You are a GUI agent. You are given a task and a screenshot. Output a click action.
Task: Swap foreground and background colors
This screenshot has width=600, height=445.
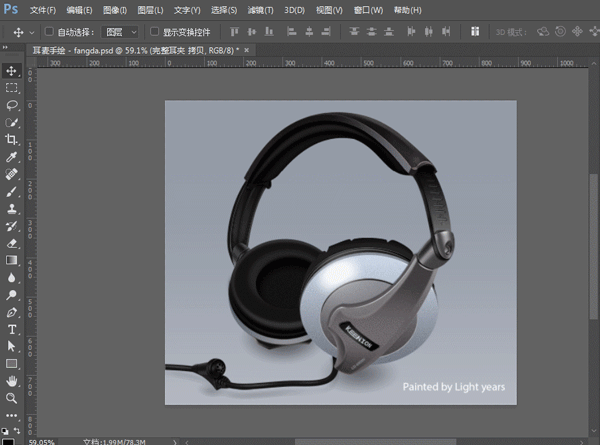tap(17, 430)
